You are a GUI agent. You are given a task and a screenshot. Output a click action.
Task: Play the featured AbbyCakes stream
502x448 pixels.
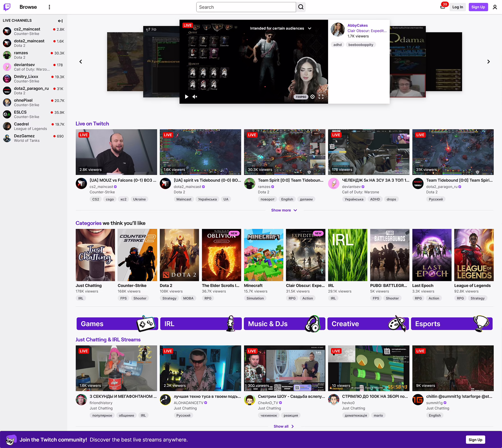(187, 97)
